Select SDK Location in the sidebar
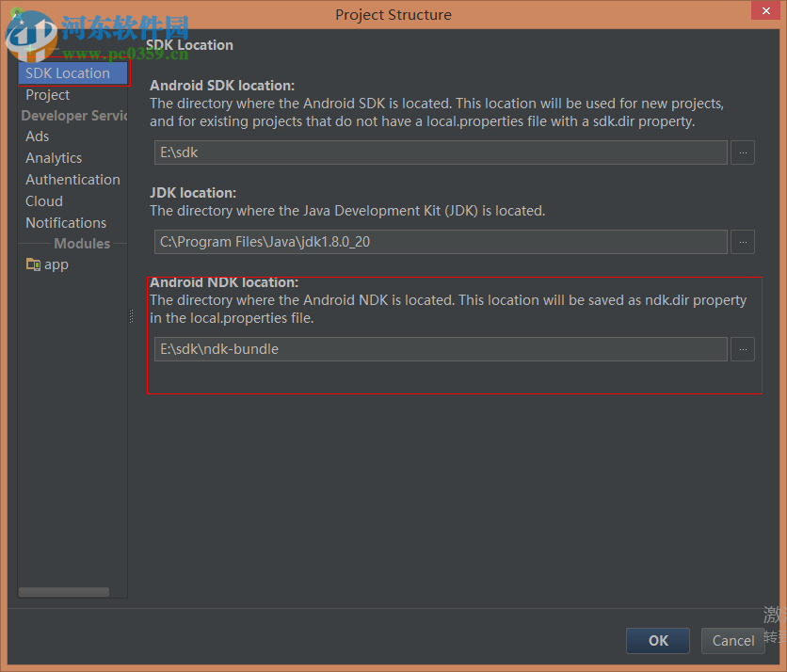 tap(73, 73)
